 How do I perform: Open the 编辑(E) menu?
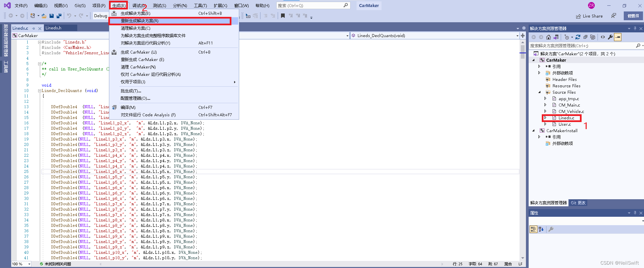[41, 5]
